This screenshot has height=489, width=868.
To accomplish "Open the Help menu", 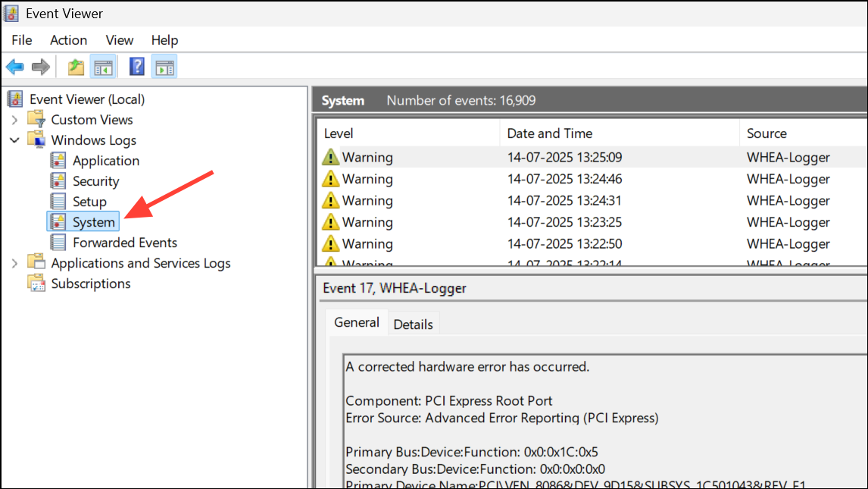I will (164, 40).
